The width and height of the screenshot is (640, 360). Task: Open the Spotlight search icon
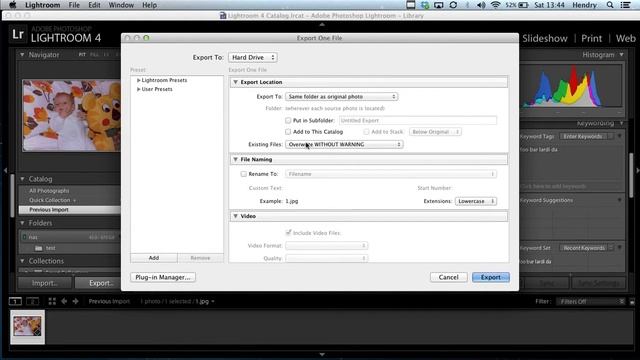tap(610, 5)
